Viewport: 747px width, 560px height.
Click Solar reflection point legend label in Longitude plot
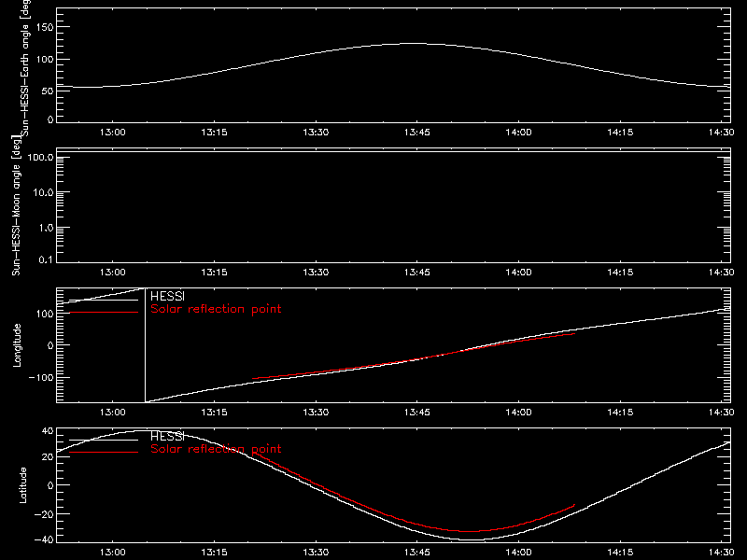pyautogui.click(x=216, y=309)
